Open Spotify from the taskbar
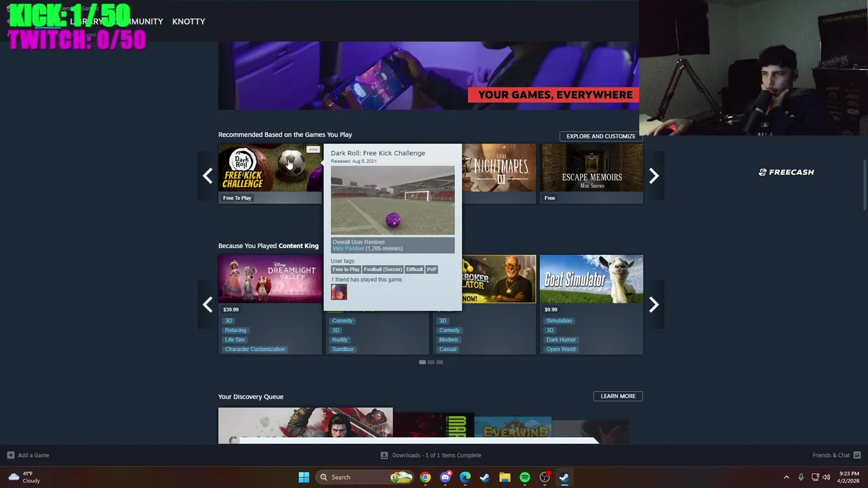Screen dimensions: 868x488 point(525,477)
